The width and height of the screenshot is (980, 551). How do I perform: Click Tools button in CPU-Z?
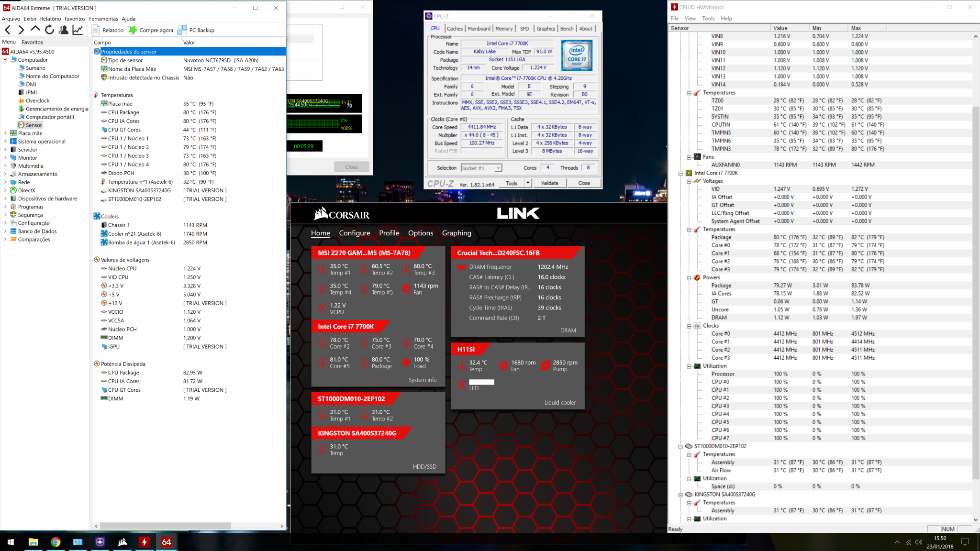pyautogui.click(x=512, y=183)
